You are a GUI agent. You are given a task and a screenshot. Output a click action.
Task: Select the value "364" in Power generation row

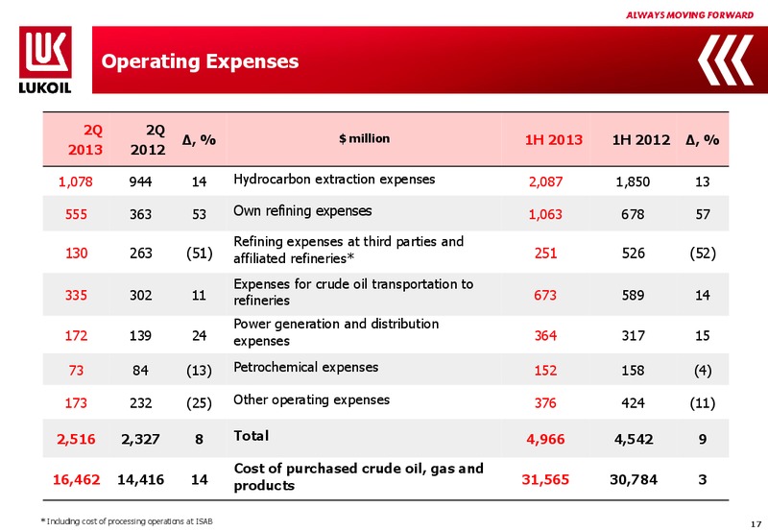click(x=545, y=335)
